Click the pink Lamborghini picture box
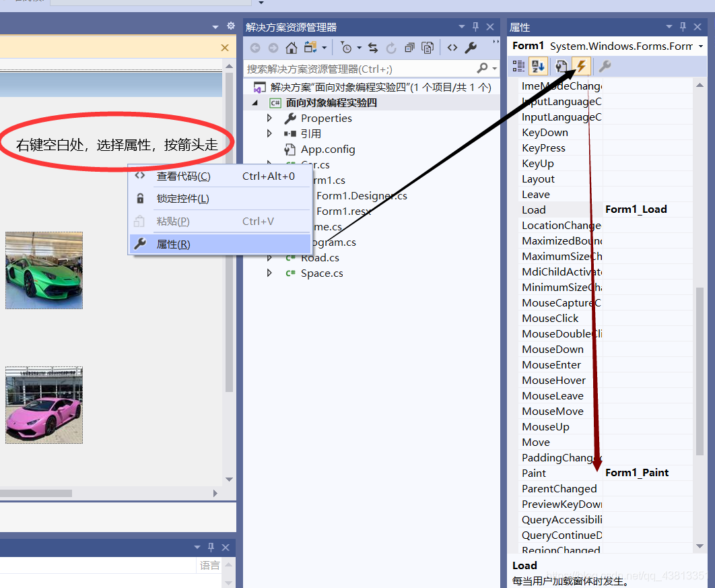 tap(44, 405)
